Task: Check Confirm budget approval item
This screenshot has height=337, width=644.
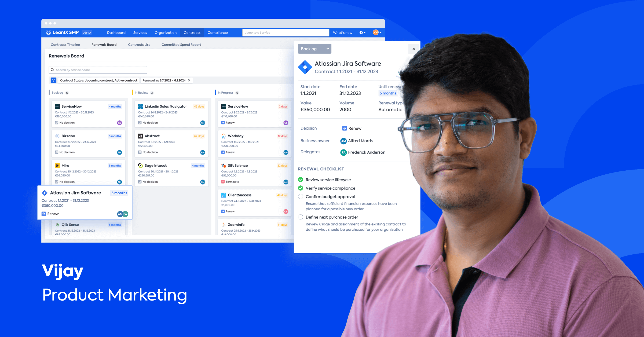Action: pos(301,197)
